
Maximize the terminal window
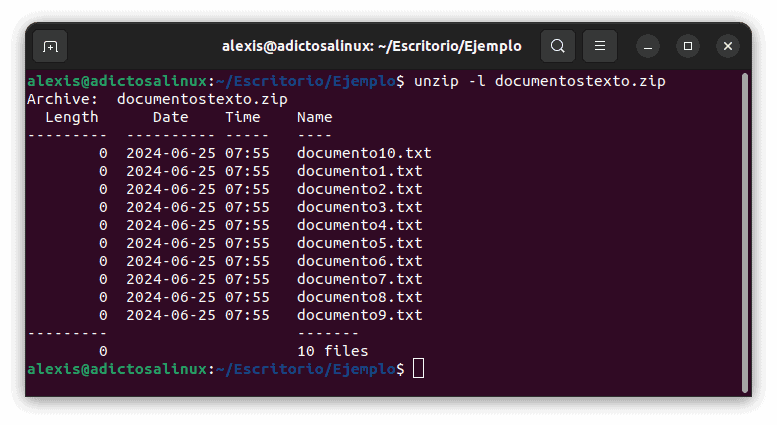pos(688,46)
